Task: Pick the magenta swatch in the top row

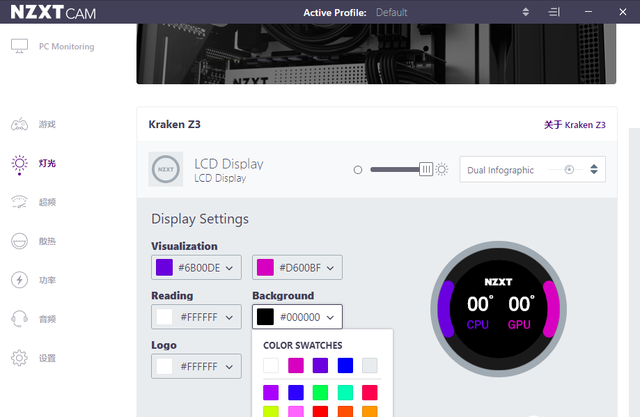Action: 296,365
